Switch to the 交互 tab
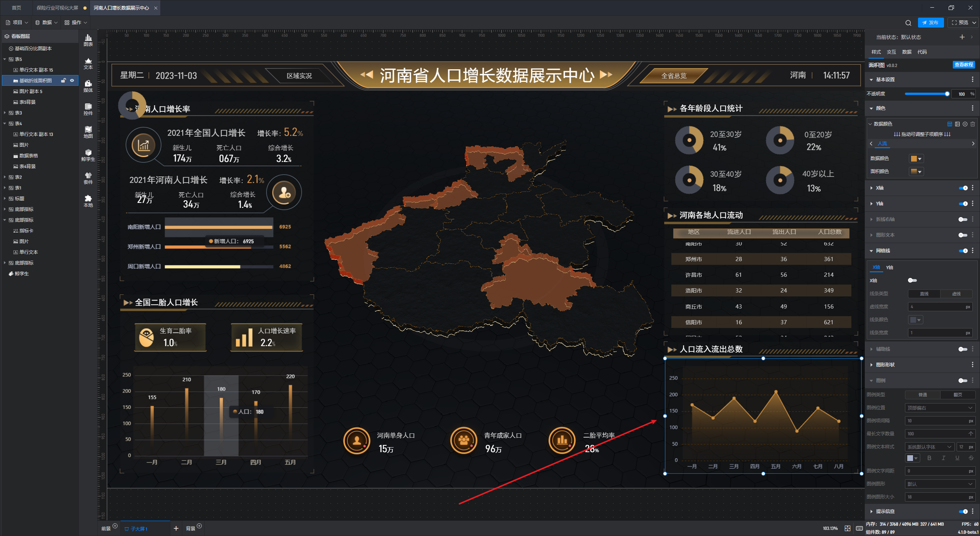The height and width of the screenshot is (536, 980). (891, 52)
